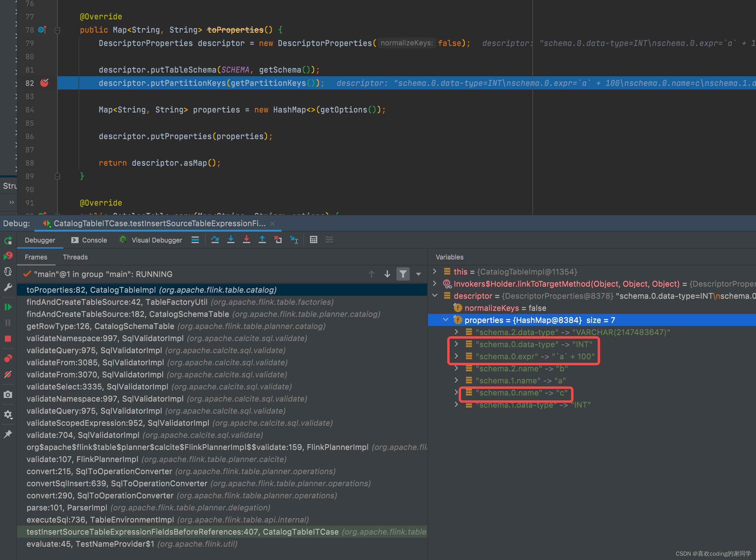The width and height of the screenshot is (756, 560).
Task: Click the Run to Cursor icon
Action: 294,240
